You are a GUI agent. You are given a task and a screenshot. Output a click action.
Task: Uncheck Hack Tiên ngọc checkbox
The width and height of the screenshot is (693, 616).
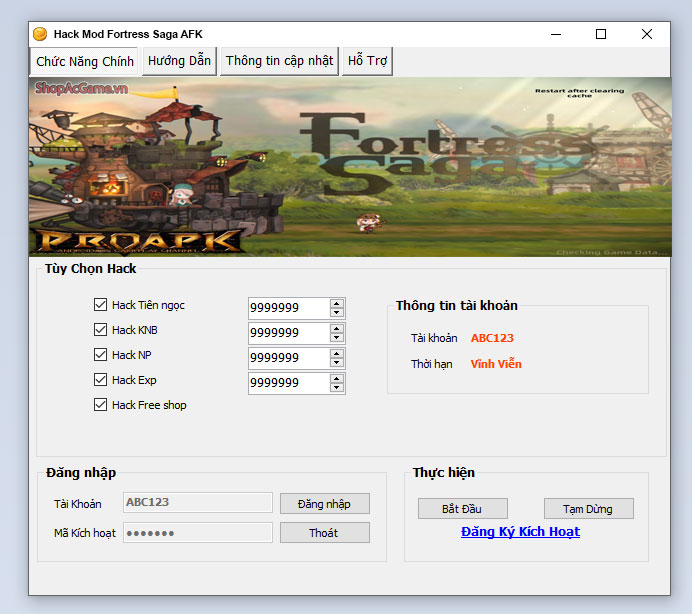(100, 304)
